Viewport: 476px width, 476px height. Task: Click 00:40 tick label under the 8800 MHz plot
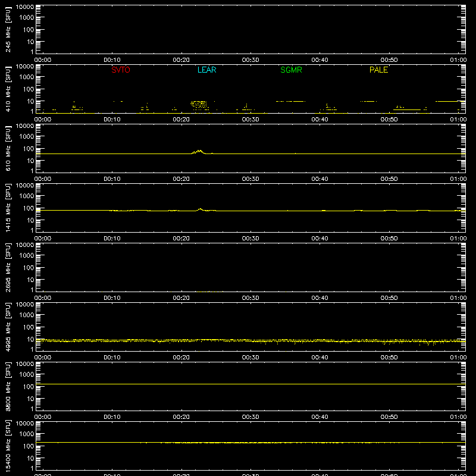point(320,417)
